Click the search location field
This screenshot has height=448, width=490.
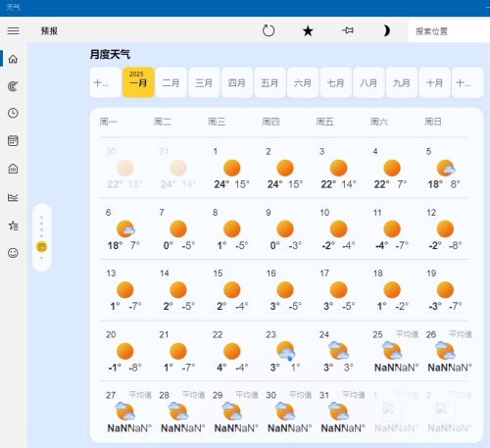click(449, 31)
